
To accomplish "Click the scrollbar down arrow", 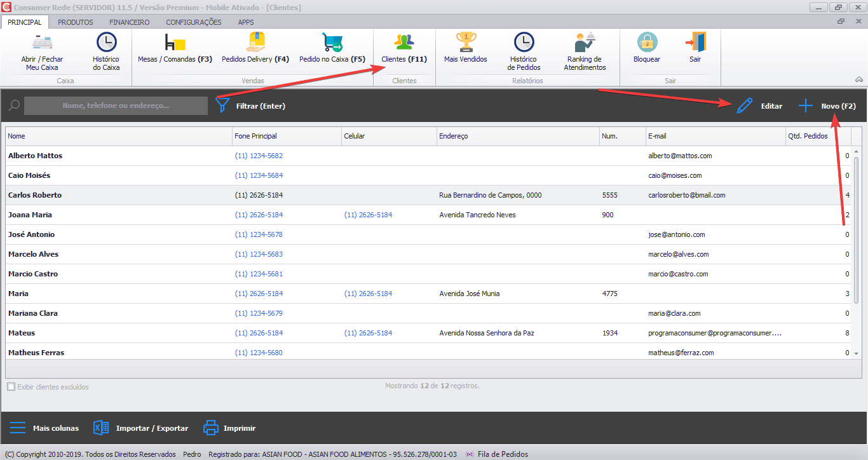I will 856,353.
